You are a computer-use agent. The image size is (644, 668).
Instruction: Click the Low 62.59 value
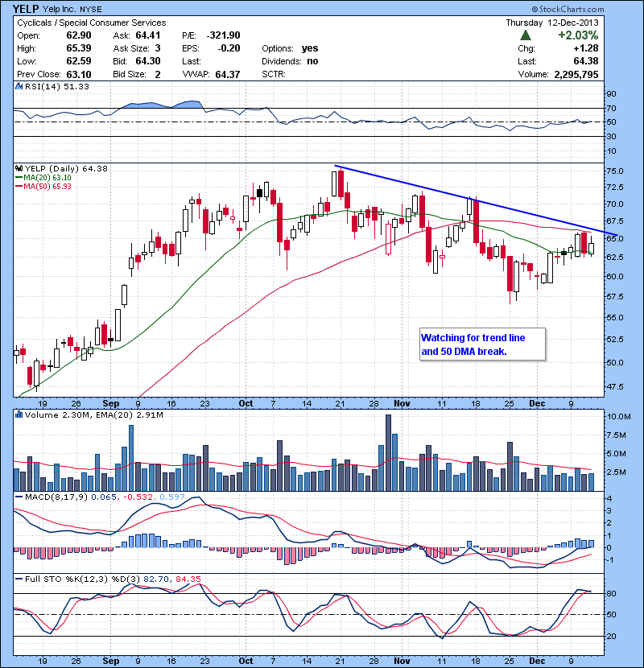click(x=78, y=61)
